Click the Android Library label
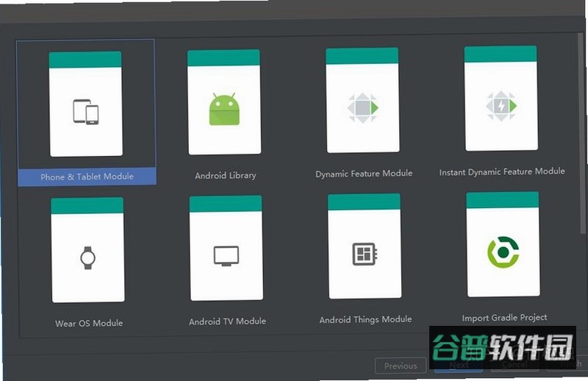588x381 pixels. (x=226, y=175)
